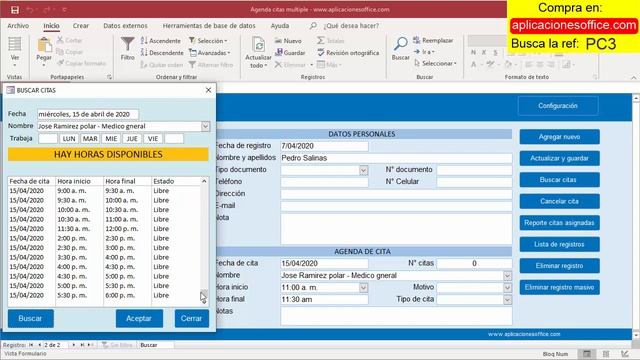Click the Actualizar y guardar button
Screen dimensions: 640x360
[560, 158]
